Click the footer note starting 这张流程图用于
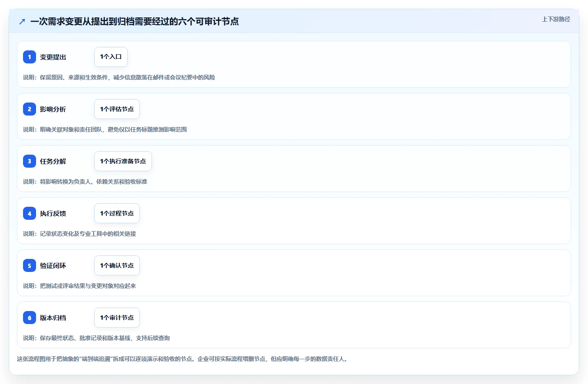The height and width of the screenshot is (384, 588). point(182,359)
